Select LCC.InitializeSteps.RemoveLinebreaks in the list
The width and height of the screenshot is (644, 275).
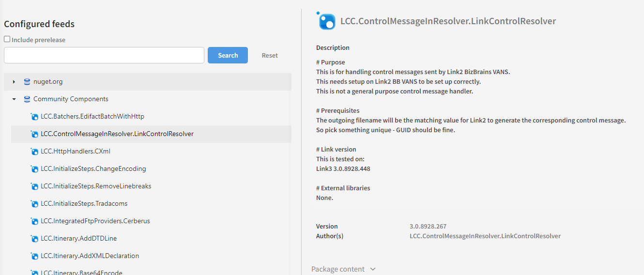pos(96,186)
